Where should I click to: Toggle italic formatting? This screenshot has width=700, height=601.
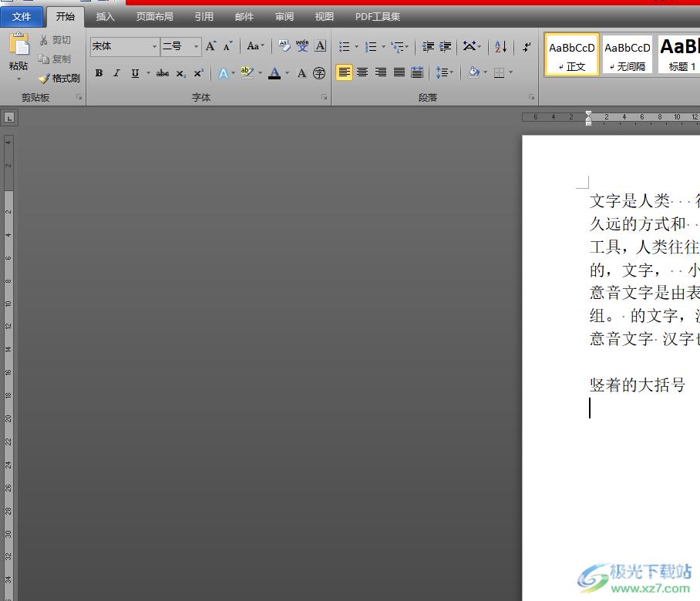[x=117, y=73]
